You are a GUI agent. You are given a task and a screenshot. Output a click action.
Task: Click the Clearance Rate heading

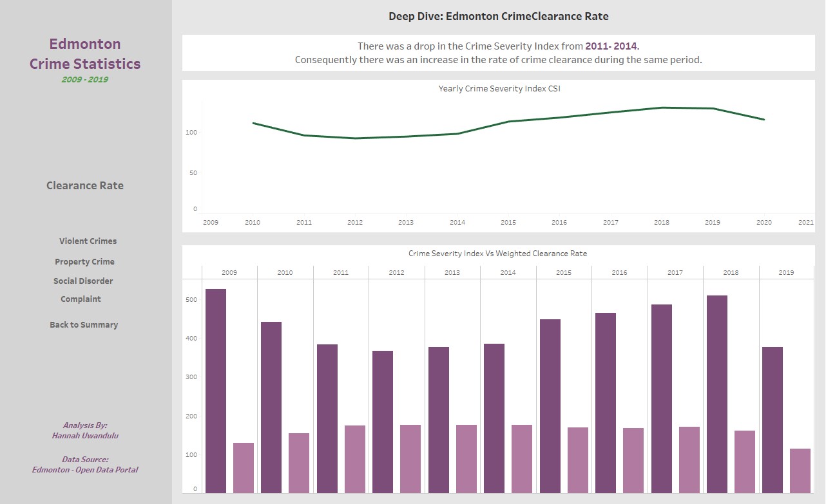(x=84, y=185)
